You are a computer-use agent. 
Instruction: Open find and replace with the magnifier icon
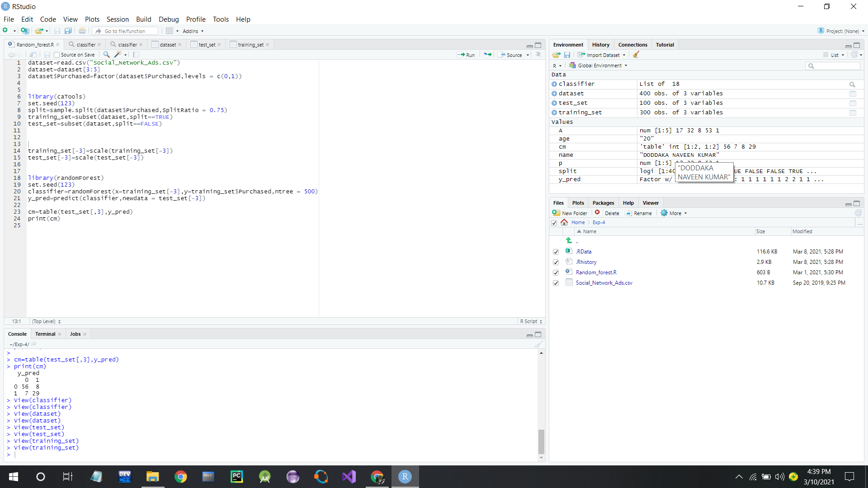point(106,54)
